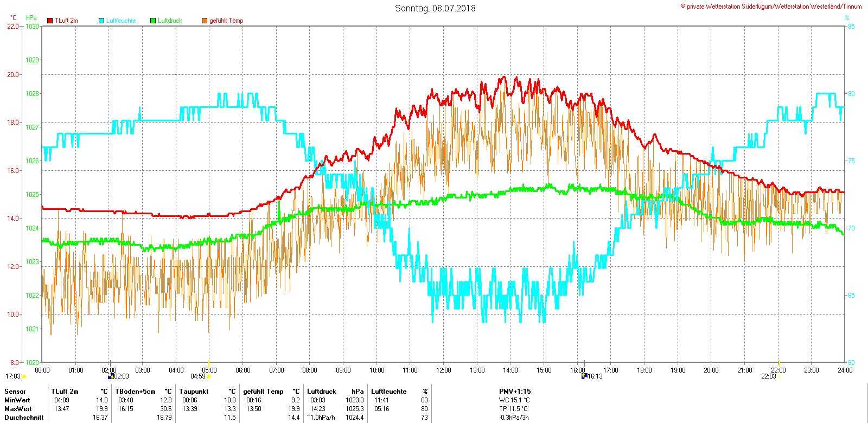
Task: Click the Luftfeuchte minimum time '11:41'
Action: click(x=382, y=400)
